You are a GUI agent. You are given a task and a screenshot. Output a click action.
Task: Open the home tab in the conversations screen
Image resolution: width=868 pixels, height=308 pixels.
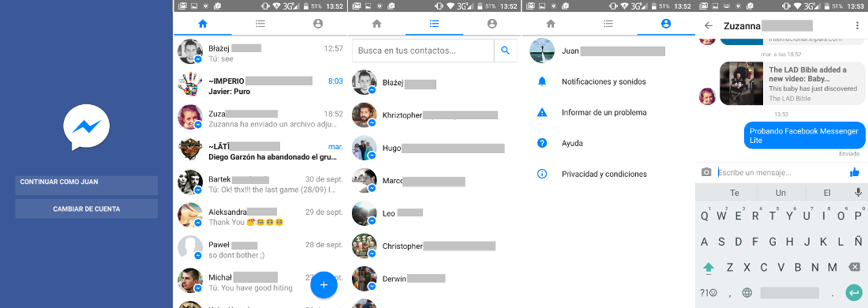point(203,24)
